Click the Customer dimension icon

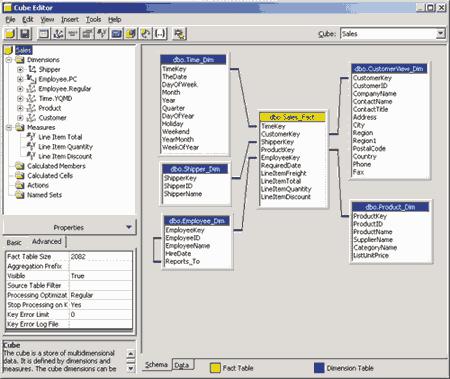tap(31, 118)
